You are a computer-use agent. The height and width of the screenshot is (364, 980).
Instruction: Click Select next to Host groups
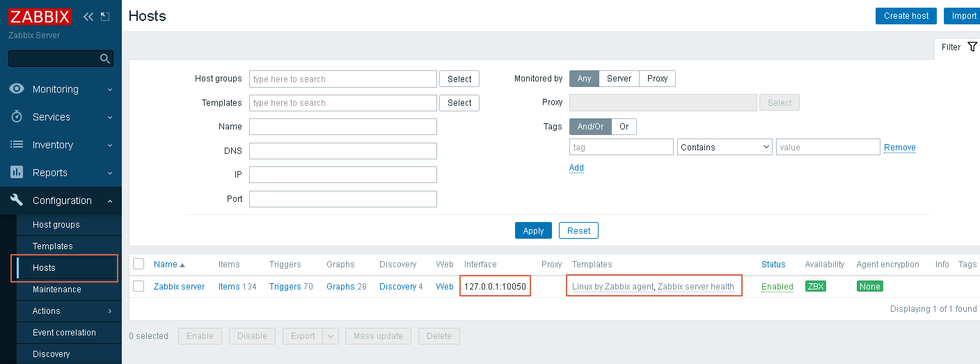point(459,79)
